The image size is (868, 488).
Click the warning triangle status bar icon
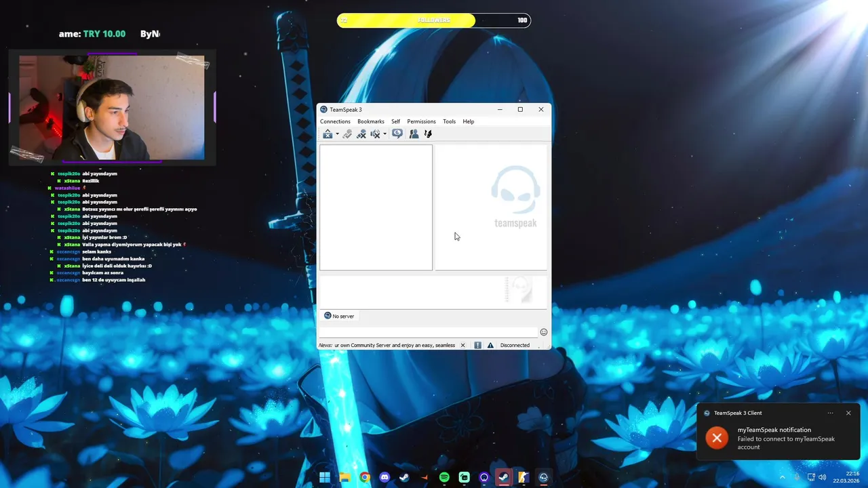click(490, 345)
